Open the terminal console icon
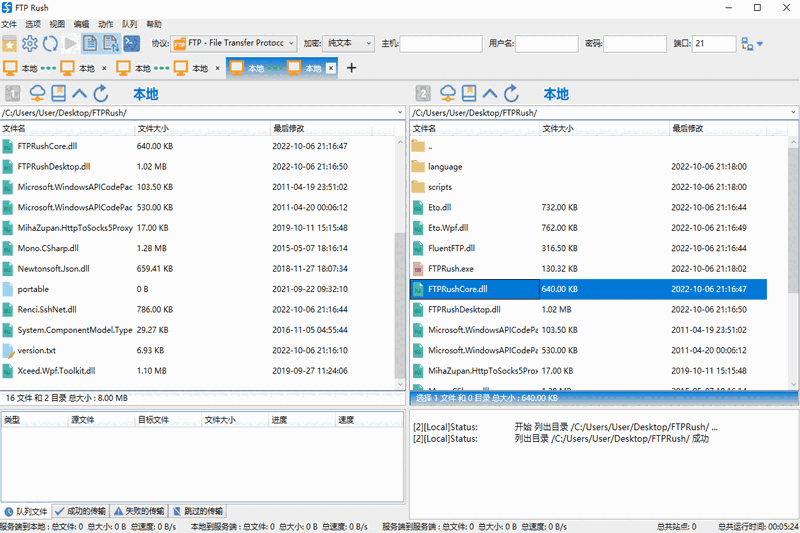This screenshot has width=800, height=533. (x=131, y=43)
